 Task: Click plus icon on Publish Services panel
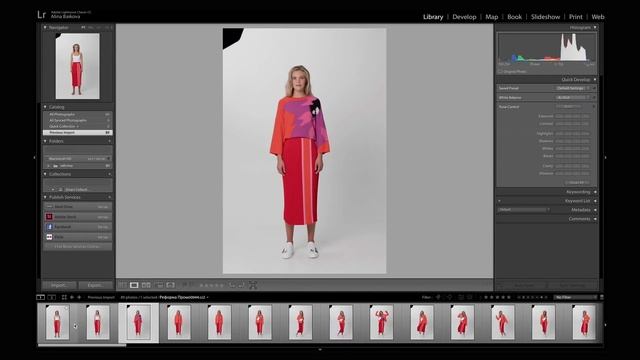click(109, 198)
